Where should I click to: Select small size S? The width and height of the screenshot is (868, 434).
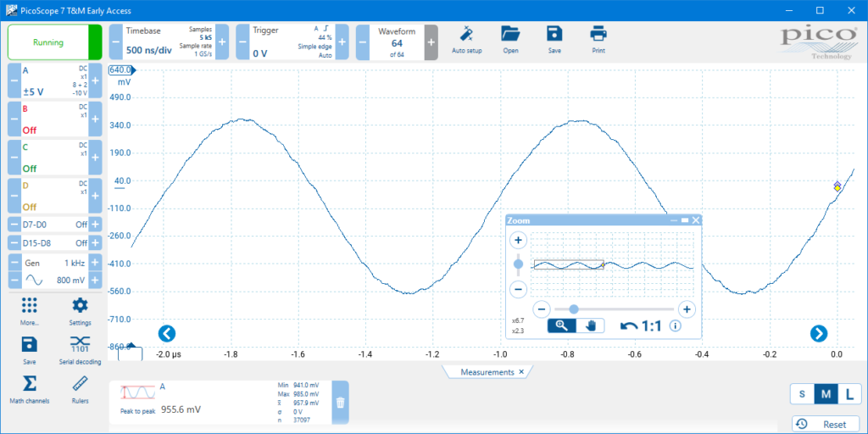pos(802,394)
